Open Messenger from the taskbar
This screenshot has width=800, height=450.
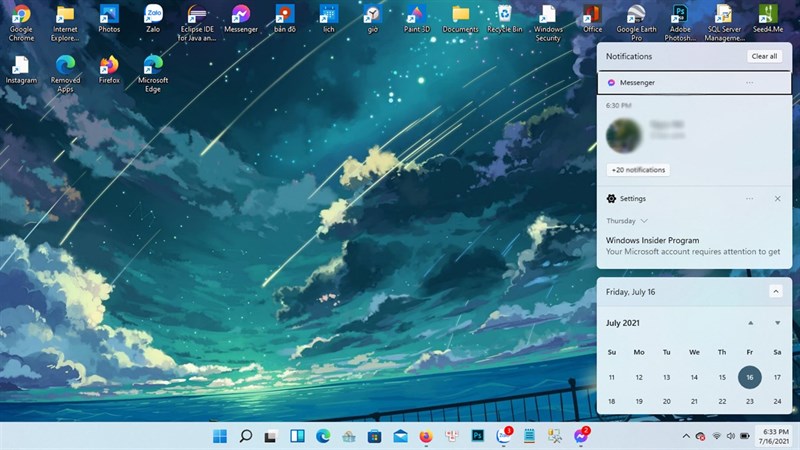(x=581, y=437)
